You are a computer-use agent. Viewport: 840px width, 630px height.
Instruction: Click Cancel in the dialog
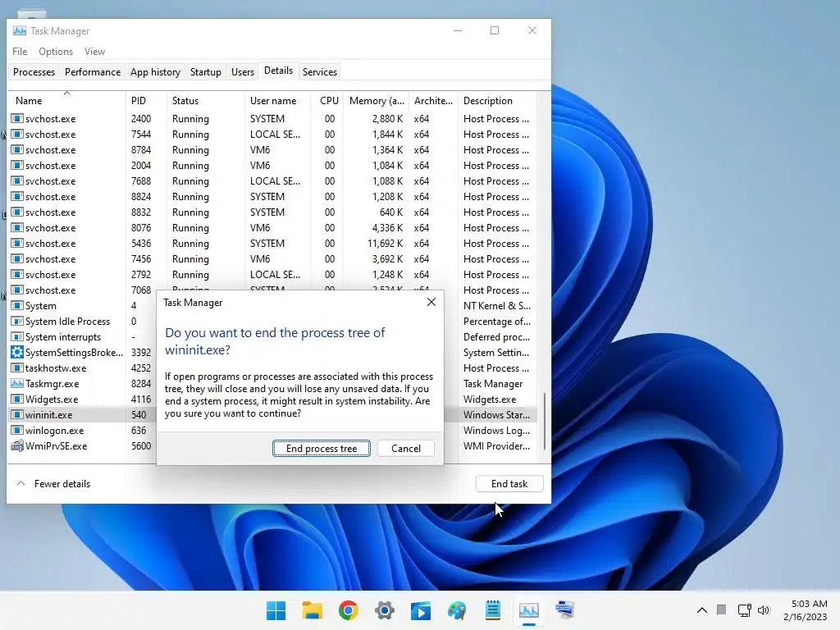click(405, 449)
